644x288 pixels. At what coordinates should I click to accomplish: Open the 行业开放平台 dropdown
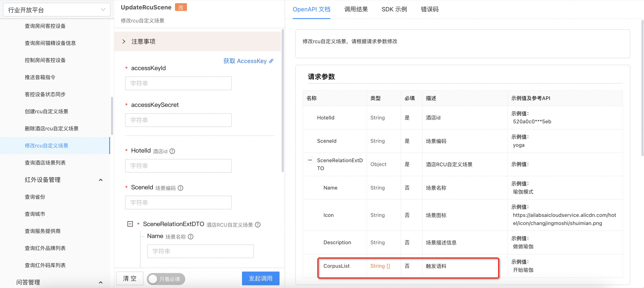point(57,10)
